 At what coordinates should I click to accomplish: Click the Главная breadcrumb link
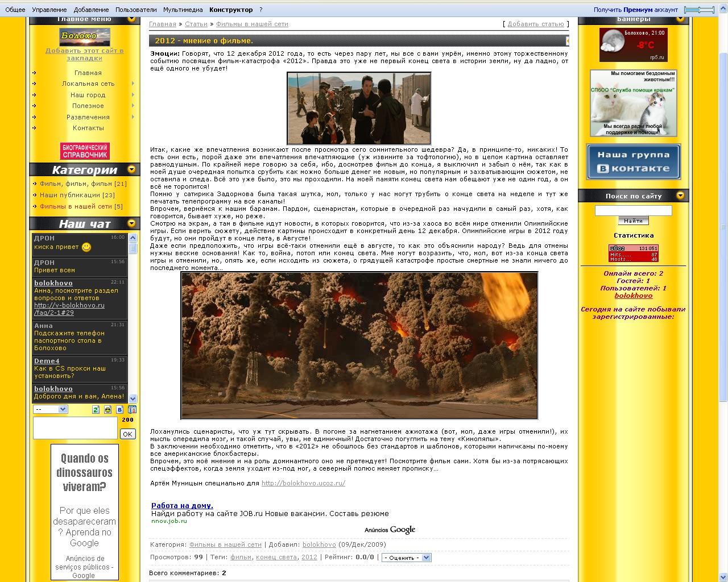tap(163, 24)
